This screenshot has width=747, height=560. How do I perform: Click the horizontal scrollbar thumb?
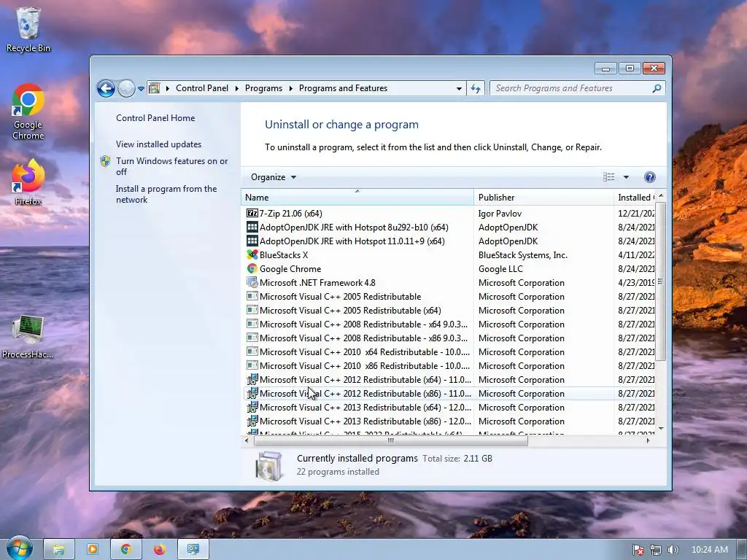pyautogui.click(x=391, y=440)
